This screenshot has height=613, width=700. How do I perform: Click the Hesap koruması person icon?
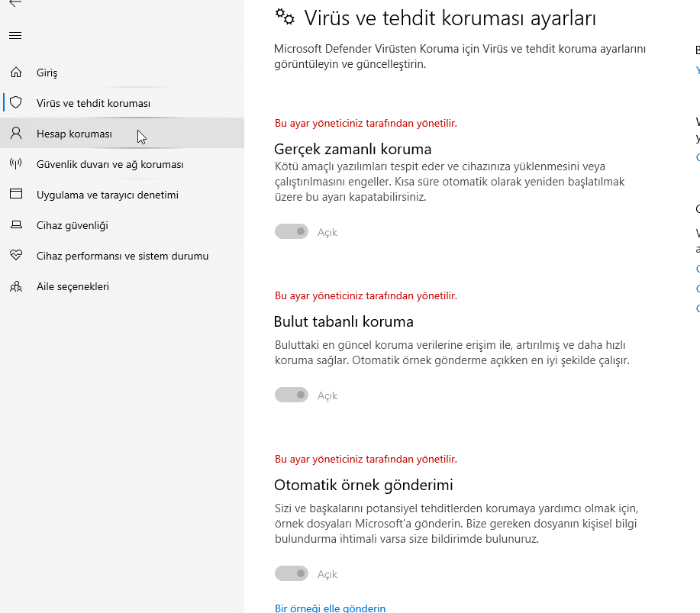pyautogui.click(x=16, y=133)
